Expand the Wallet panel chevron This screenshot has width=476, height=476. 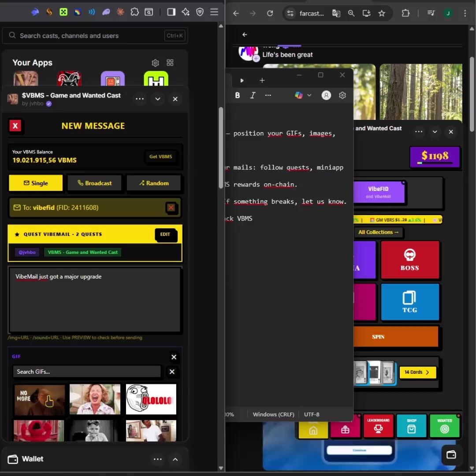pos(175,459)
